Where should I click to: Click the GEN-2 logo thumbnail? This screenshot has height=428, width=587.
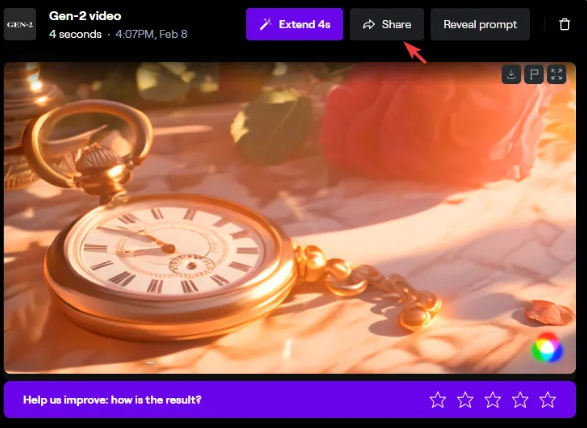pyautogui.click(x=20, y=25)
